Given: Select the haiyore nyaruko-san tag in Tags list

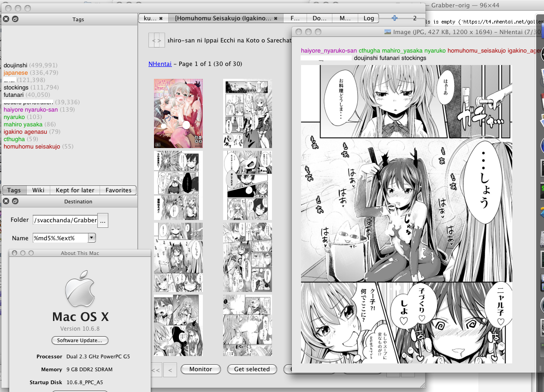Looking at the screenshot, I should coord(31,109).
